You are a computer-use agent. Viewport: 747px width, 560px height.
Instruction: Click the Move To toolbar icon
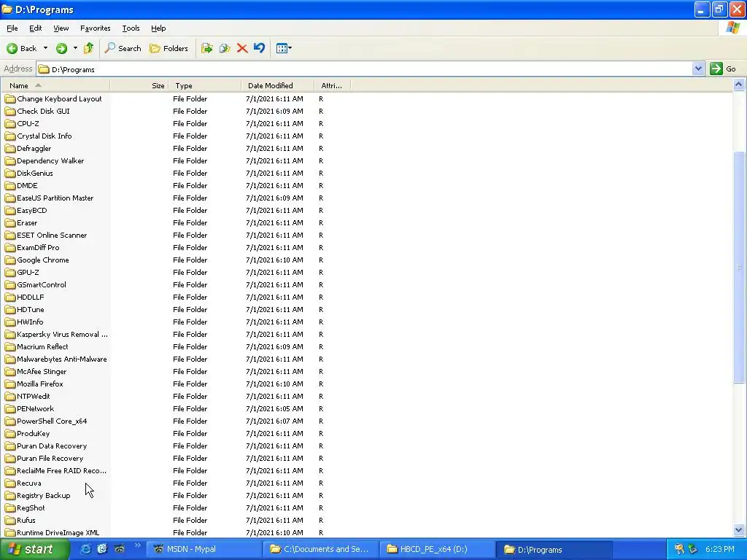click(206, 48)
